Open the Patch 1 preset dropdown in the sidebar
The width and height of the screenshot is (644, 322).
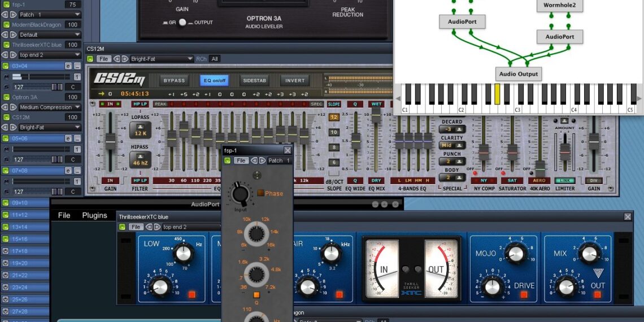50,14
